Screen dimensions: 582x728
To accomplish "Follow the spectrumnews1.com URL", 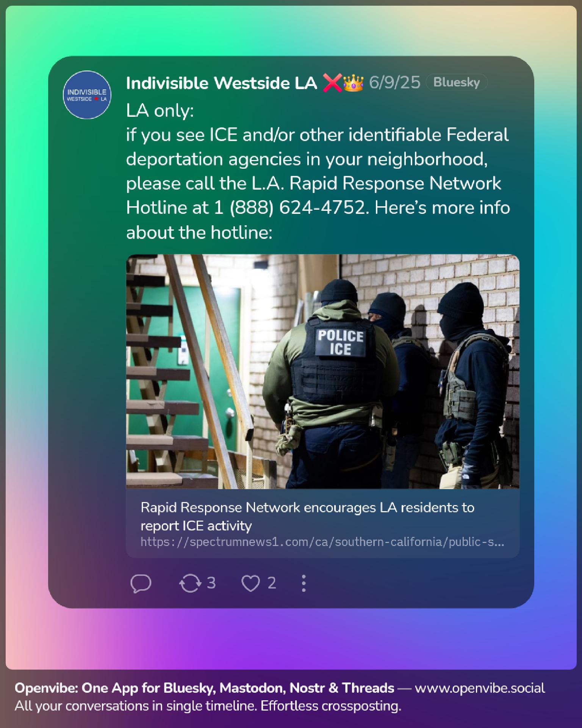I will pyautogui.click(x=322, y=542).
